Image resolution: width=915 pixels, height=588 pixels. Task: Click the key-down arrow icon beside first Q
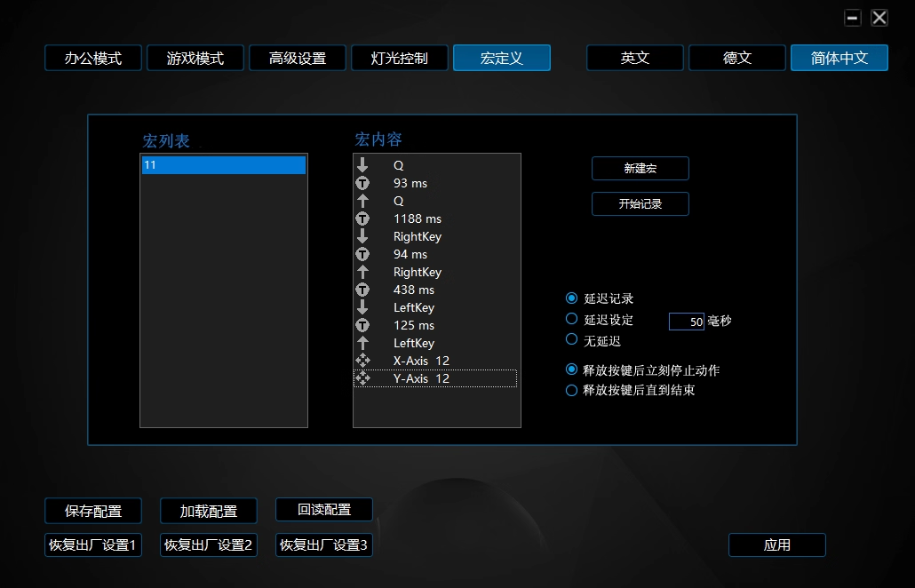pos(362,165)
